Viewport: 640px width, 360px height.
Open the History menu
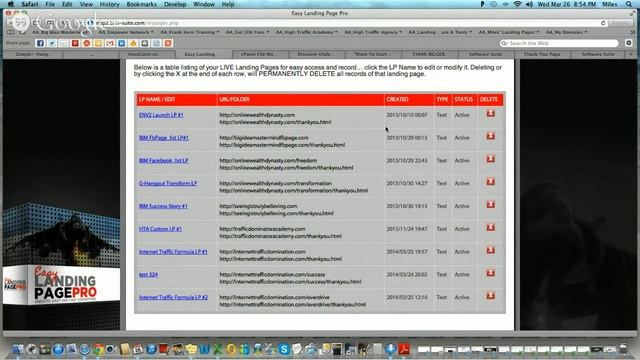click(109, 4)
